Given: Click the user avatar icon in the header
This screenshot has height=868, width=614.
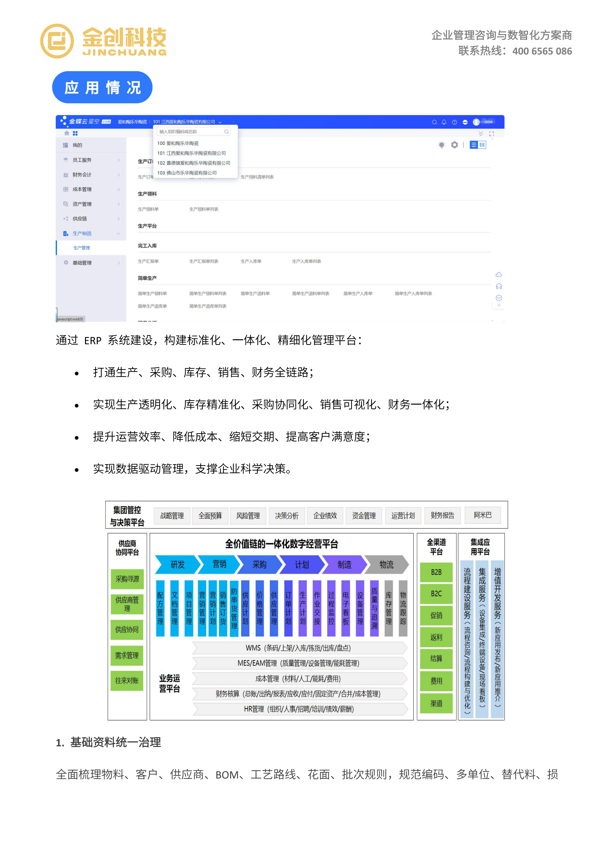Looking at the screenshot, I should 476,122.
